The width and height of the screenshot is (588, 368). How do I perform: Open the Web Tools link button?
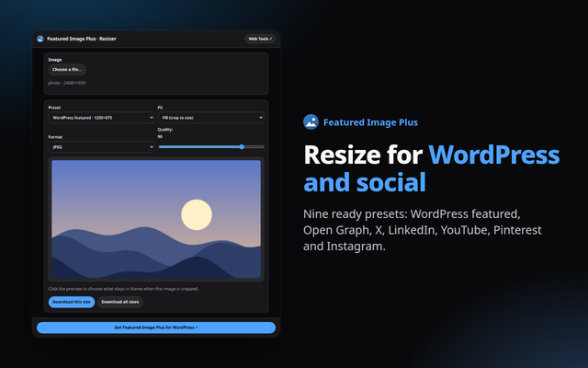(260, 39)
